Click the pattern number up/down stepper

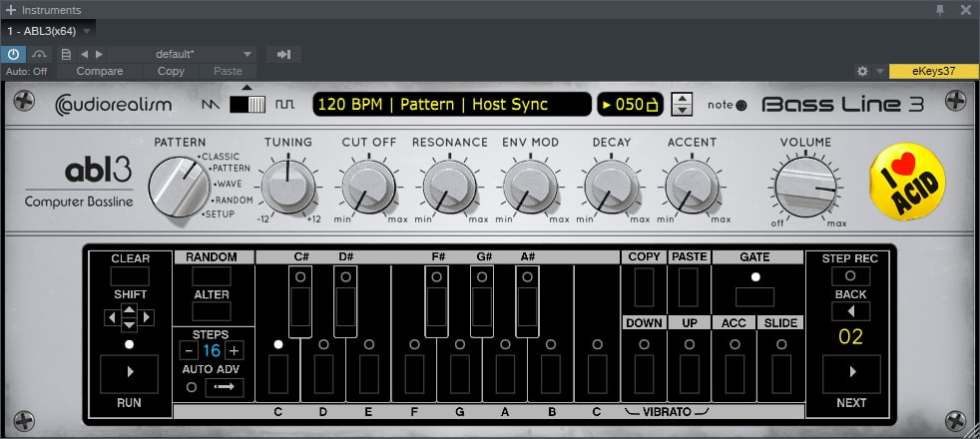(x=682, y=105)
